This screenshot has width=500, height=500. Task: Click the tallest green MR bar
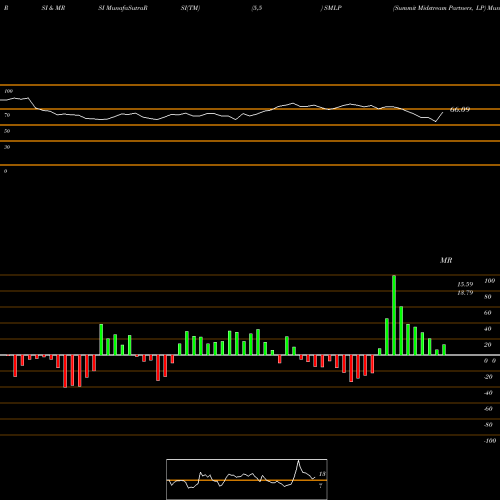394,315
